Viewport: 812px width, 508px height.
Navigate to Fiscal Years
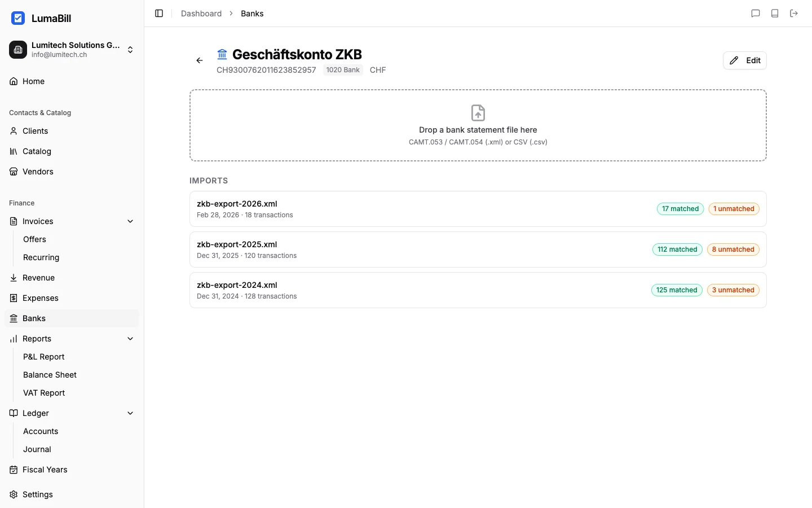coord(45,470)
